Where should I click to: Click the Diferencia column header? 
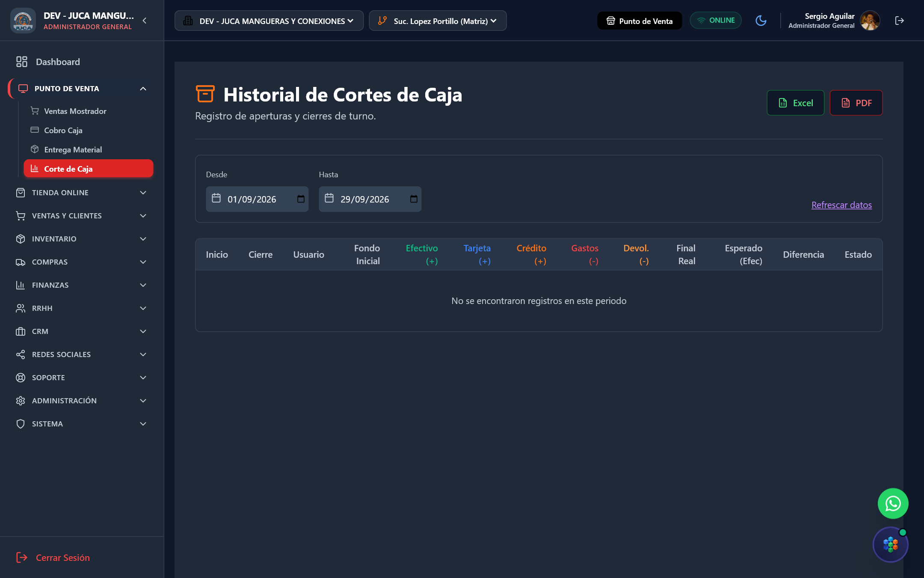[803, 255]
